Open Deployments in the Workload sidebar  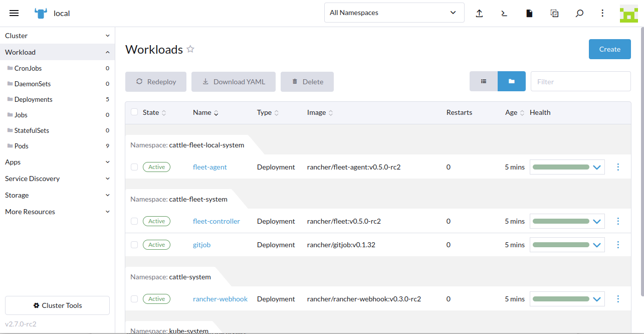tap(33, 99)
